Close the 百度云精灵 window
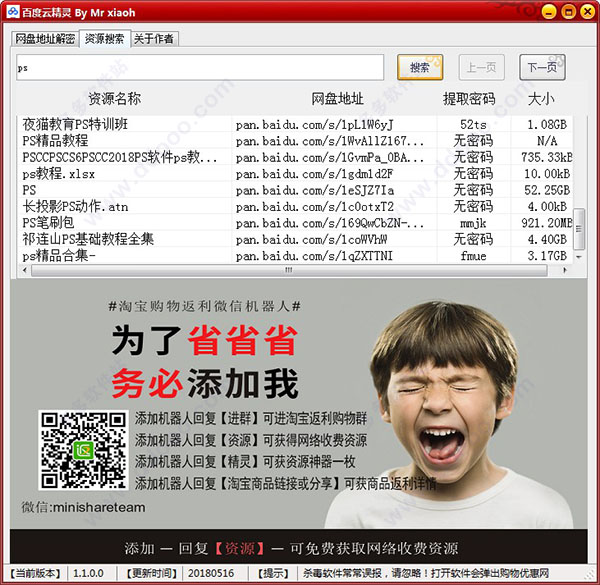The height and width of the screenshot is (585, 600). tap(587, 12)
